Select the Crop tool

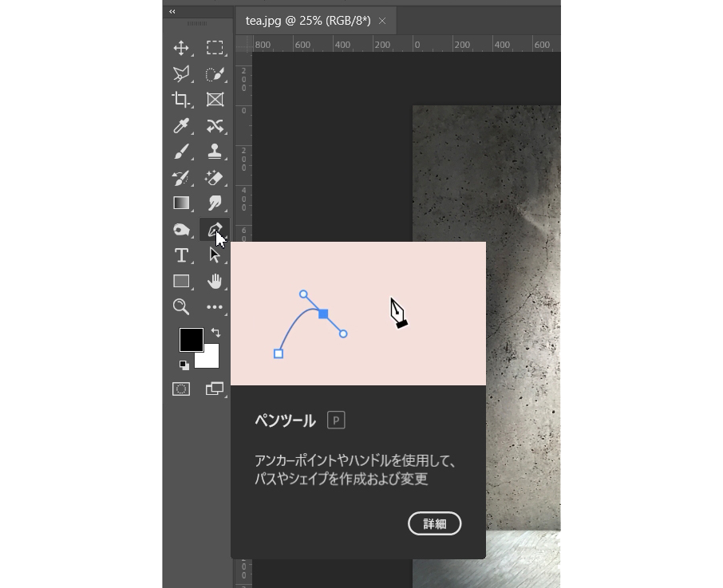coord(181,100)
